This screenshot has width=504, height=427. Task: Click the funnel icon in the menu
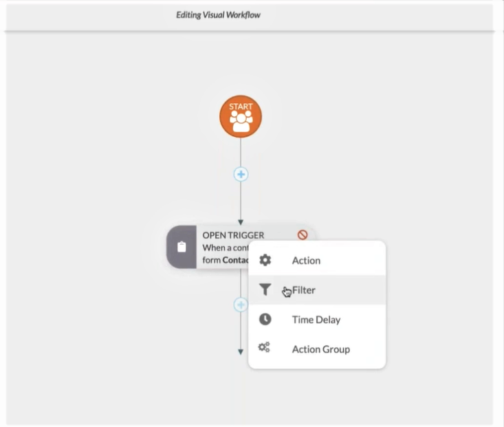265,290
